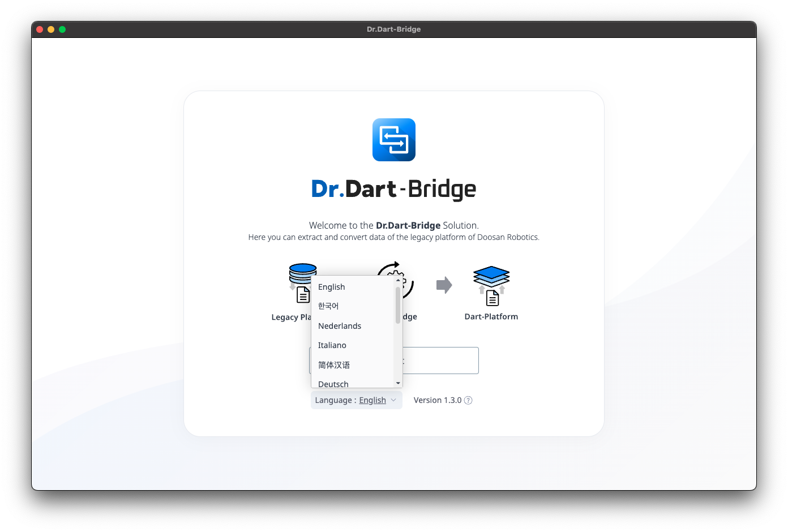
Task: Click the scroll up arrow in language list
Action: coord(398,280)
